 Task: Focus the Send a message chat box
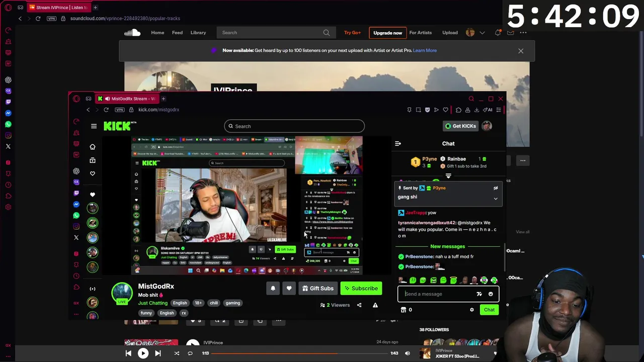coord(438,294)
